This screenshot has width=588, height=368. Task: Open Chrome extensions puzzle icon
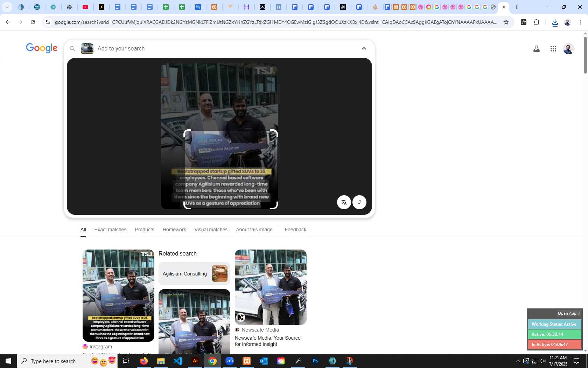coord(536,22)
